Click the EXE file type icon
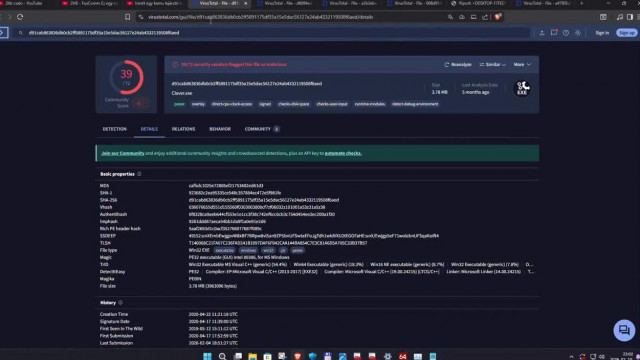The image size is (640, 360). point(522,88)
